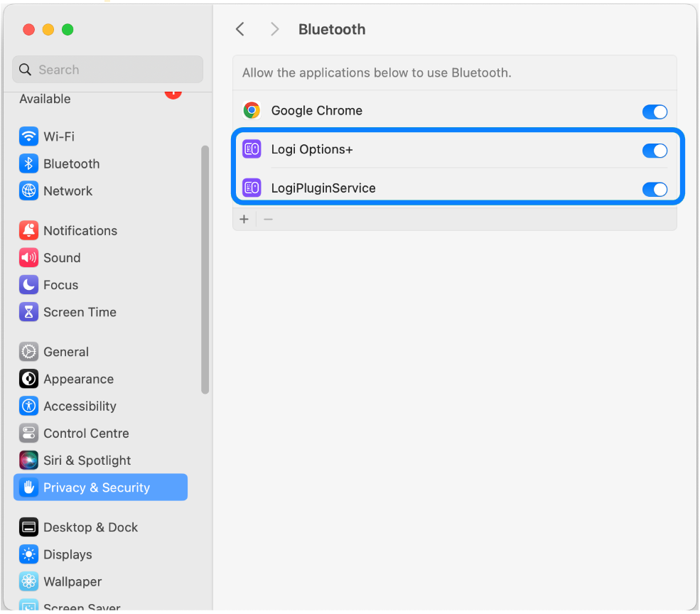
Task: Go back using the left chevron
Action: click(240, 29)
